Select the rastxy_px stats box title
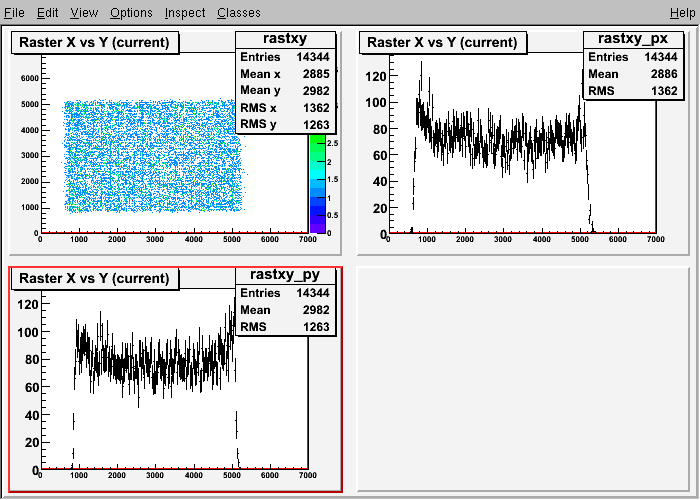Image resolution: width=700 pixels, height=500 pixels. pos(633,39)
